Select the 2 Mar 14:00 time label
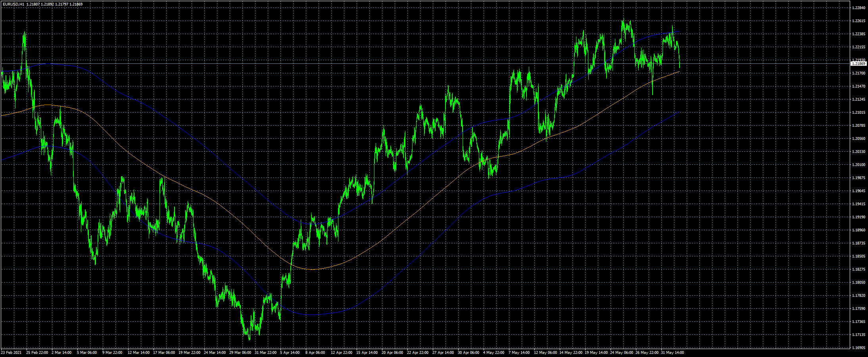This screenshot has height=357, width=868. click(61, 352)
